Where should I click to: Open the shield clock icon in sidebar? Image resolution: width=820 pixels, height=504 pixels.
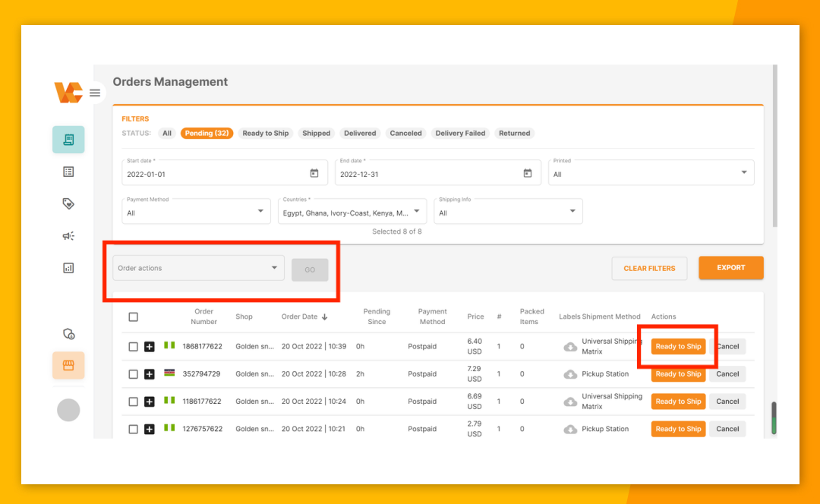click(x=68, y=334)
